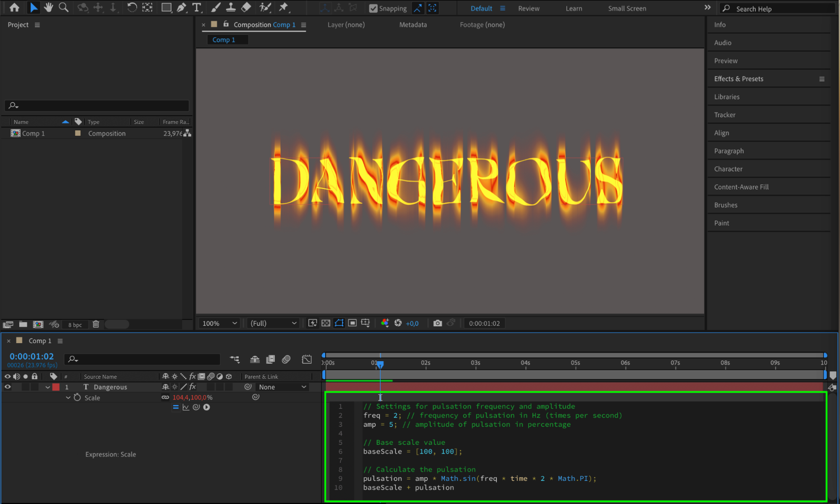
Task: Open the Parent None dropdown
Action: pyautogui.click(x=282, y=387)
